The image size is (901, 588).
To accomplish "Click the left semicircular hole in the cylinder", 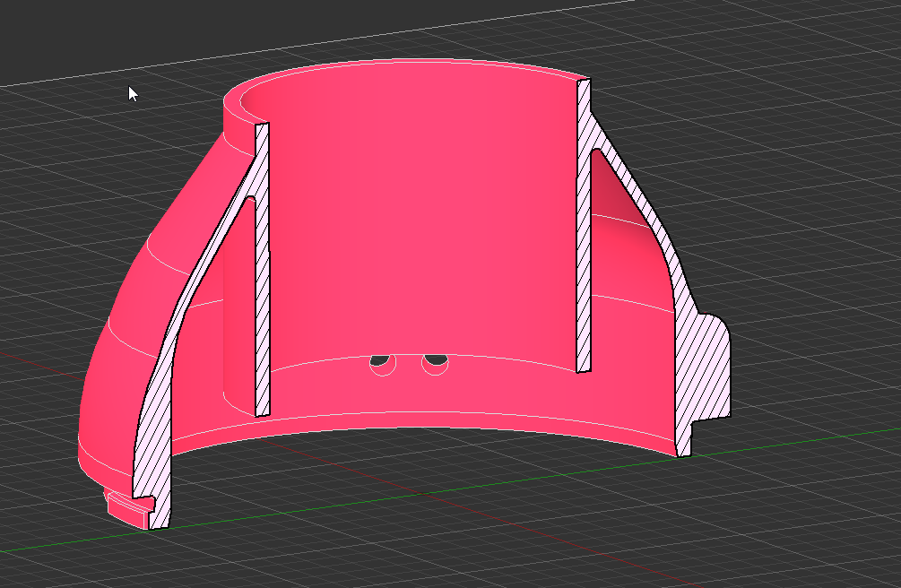I will click(x=383, y=362).
